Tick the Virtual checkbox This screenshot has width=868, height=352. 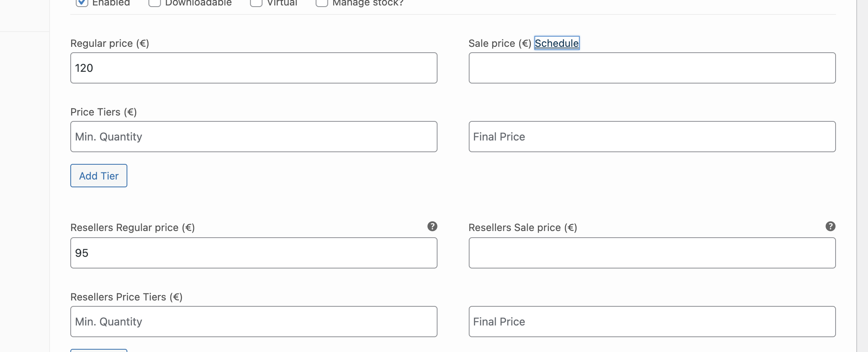[256, 3]
